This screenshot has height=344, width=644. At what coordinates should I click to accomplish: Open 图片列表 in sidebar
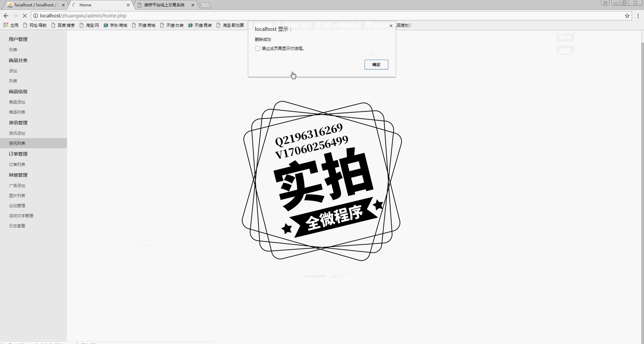(17, 195)
